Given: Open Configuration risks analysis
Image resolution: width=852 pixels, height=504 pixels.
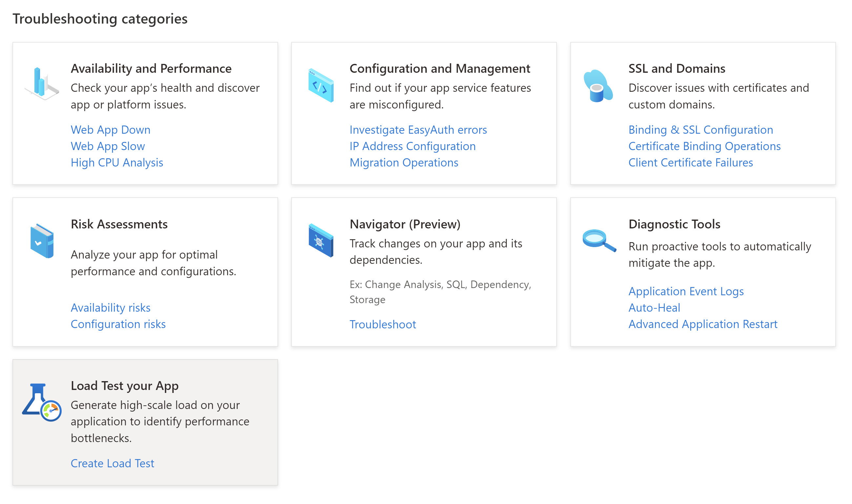Looking at the screenshot, I should 118,324.
